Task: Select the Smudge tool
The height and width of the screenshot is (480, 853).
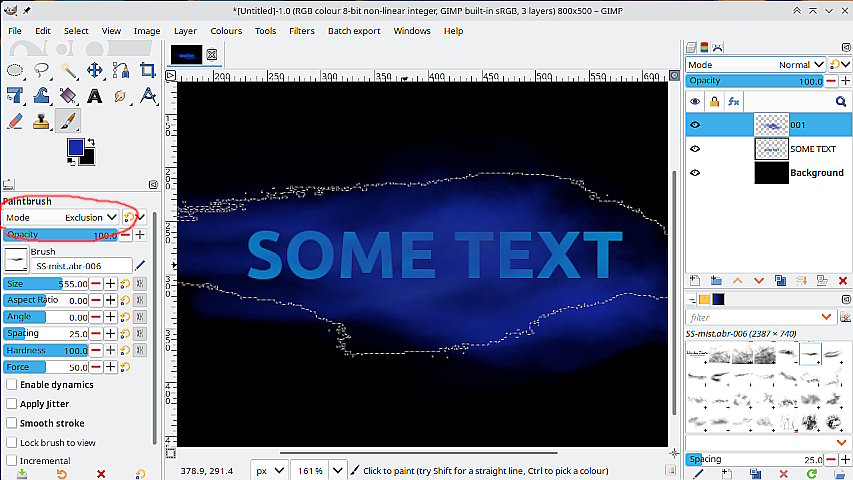Action: 121,96
